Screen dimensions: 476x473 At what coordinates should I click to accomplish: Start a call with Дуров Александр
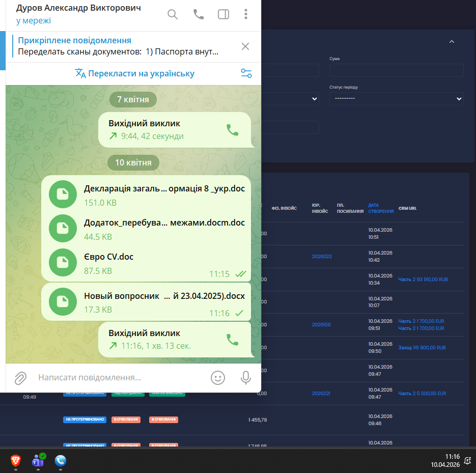coord(199,14)
